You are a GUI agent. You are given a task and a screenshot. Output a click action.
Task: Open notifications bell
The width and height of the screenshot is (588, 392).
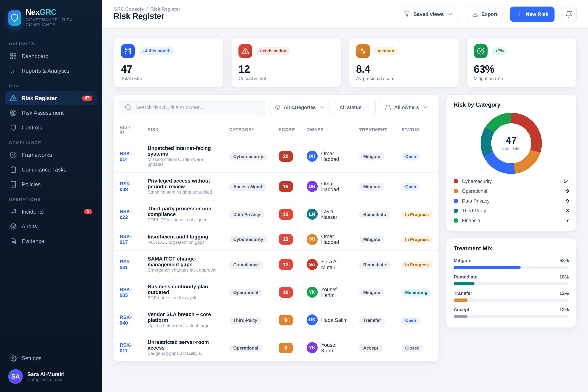point(569,14)
